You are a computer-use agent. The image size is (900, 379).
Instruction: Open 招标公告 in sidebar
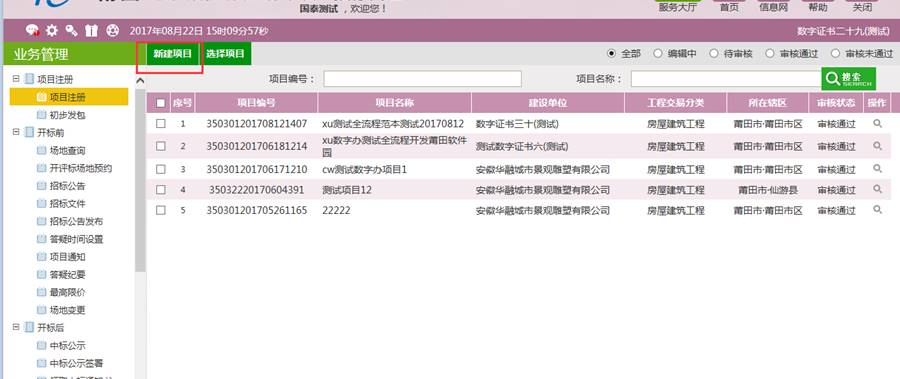click(67, 186)
